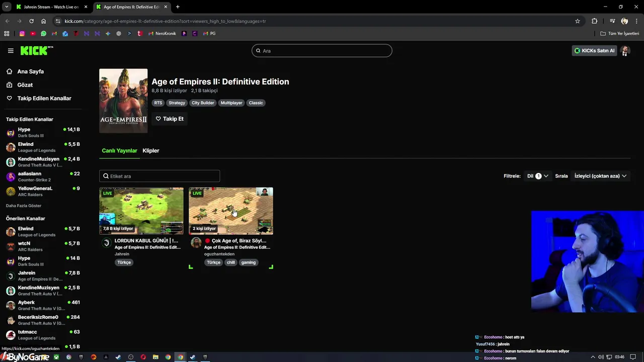This screenshot has width=644, height=362.
Task: Open the hamburger sidebar menu
Action: pyautogui.click(x=11, y=51)
